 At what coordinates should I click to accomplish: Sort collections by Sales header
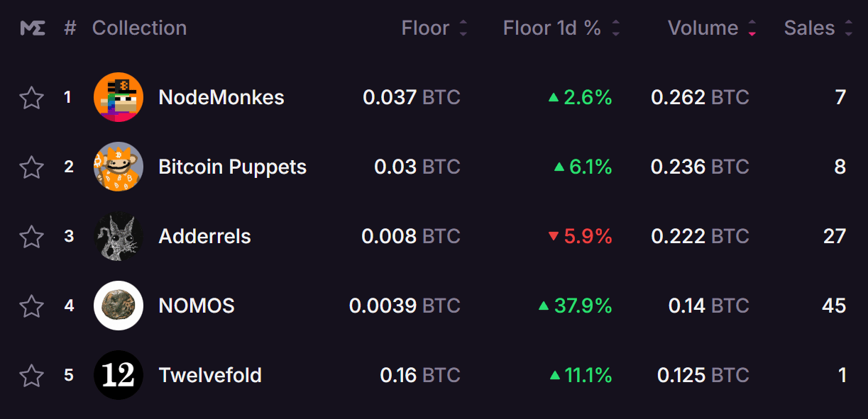(818, 28)
